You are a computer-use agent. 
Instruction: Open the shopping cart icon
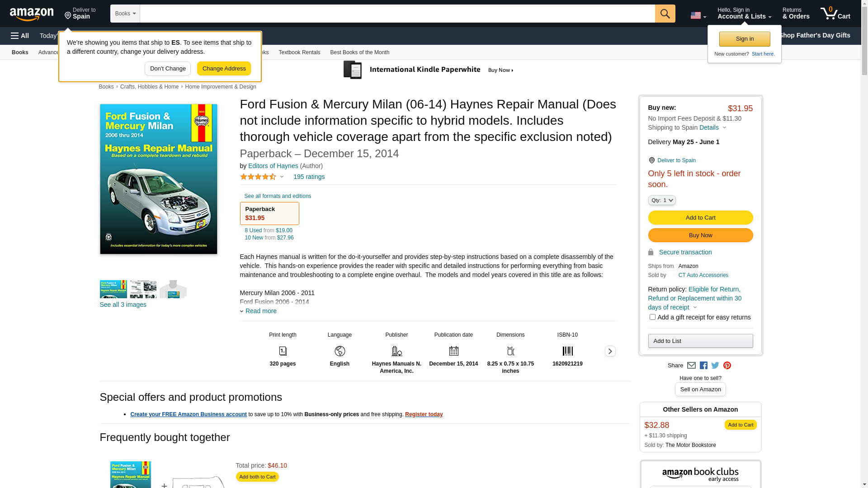(x=835, y=14)
